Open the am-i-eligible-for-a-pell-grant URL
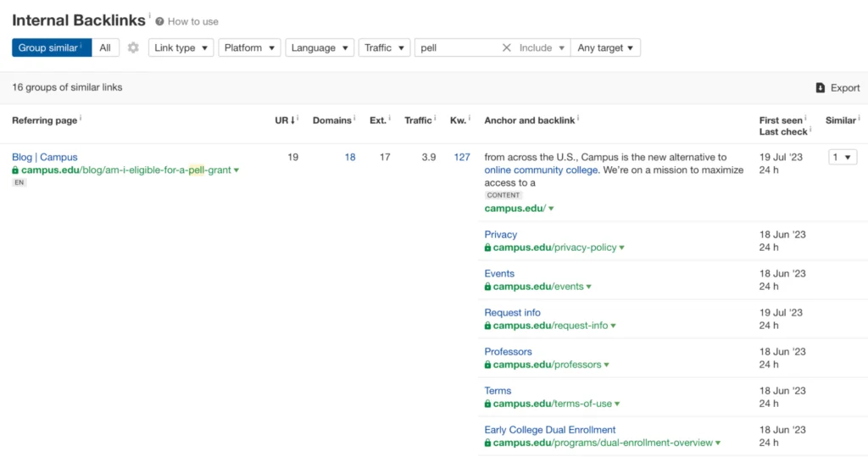 126,170
